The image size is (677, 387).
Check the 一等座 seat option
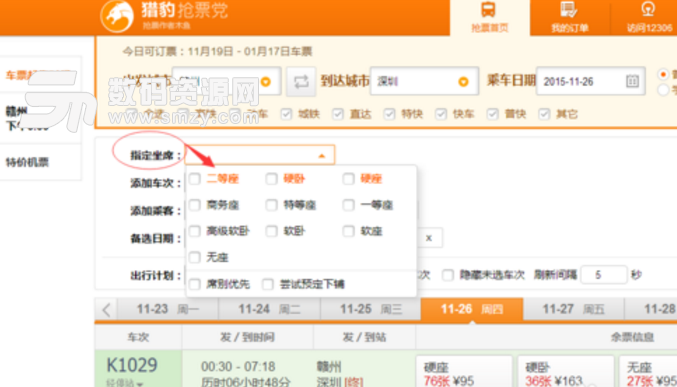click(348, 205)
